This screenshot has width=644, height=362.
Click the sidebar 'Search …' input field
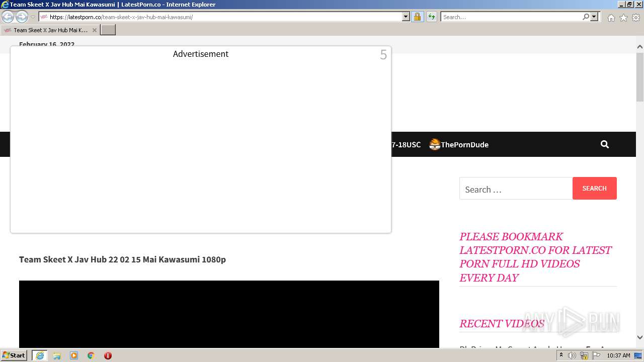pyautogui.click(x=516, y=189)
